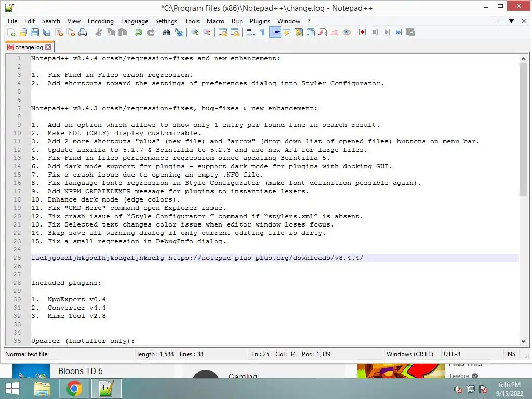
Task: Close the change.log tab with its X
Action: pyautogui.click(x=48, y=47)
